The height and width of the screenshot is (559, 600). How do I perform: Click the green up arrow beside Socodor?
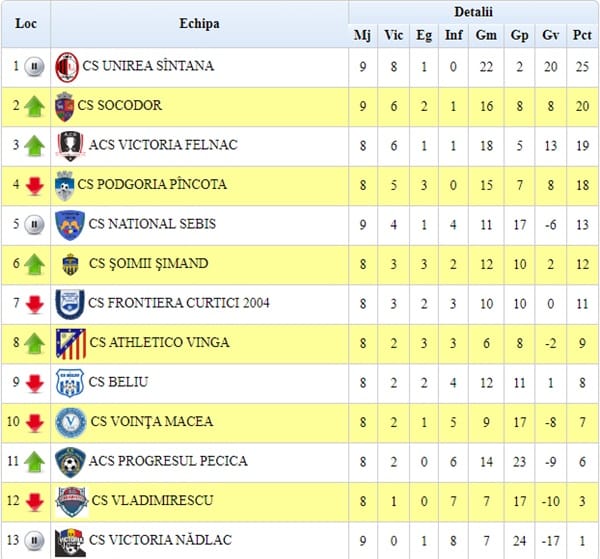click(34, 106)
